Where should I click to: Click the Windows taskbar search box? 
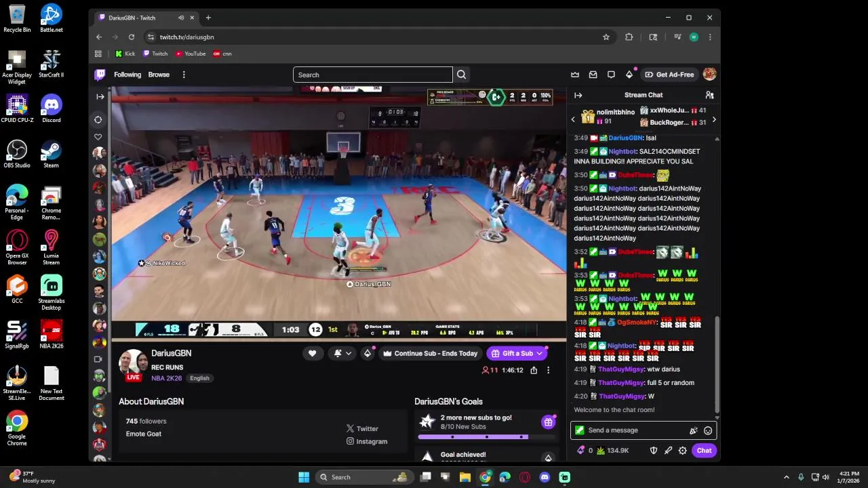pyautogui.click(x=365, y=477)
